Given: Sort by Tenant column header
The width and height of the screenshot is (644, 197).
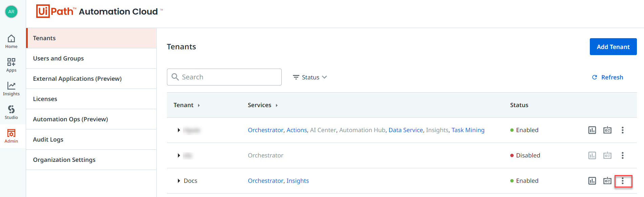Looking at the screenshot, I should (x=187, y=105).
